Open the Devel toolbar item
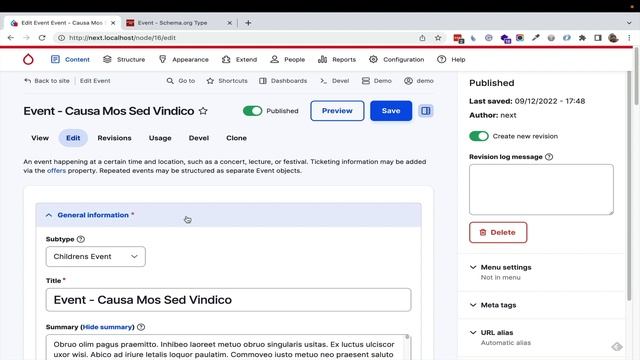This screenshot has width=640, height=360. coord(335,81)
